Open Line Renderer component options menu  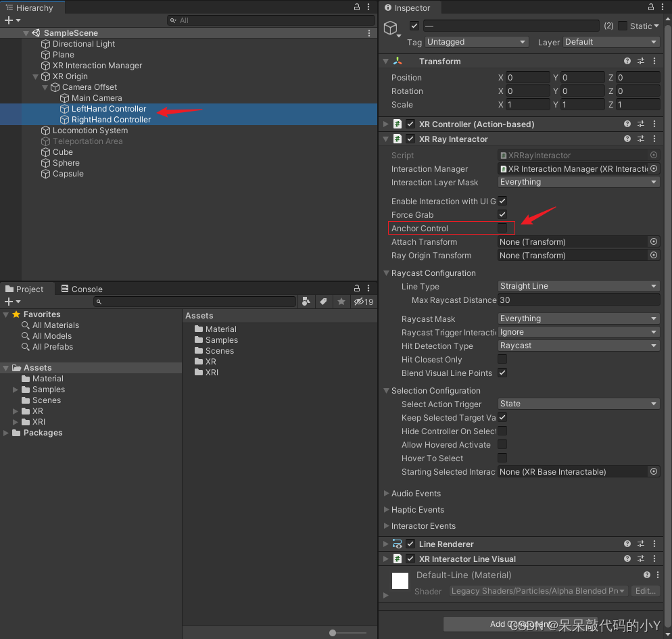pos(653,544)
